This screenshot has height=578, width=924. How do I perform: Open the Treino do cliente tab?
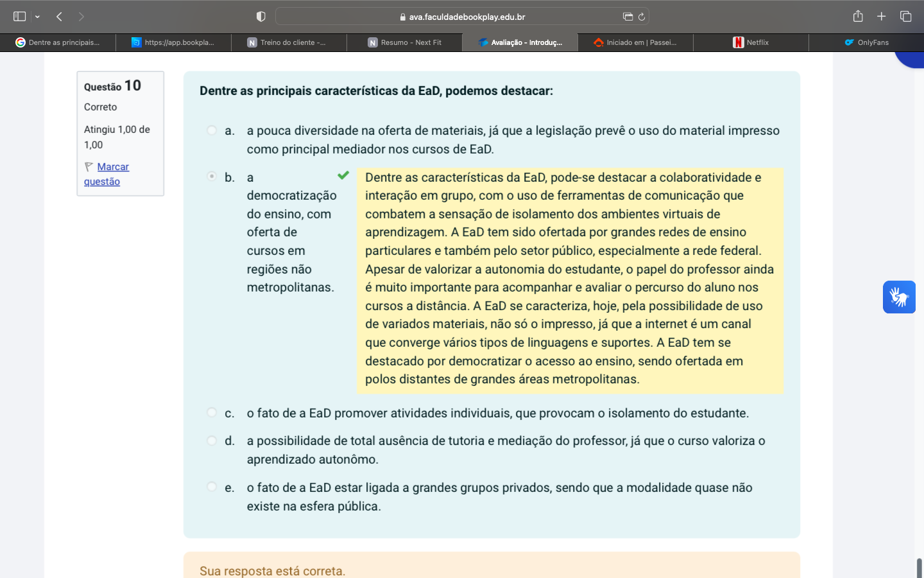(289, 42)
